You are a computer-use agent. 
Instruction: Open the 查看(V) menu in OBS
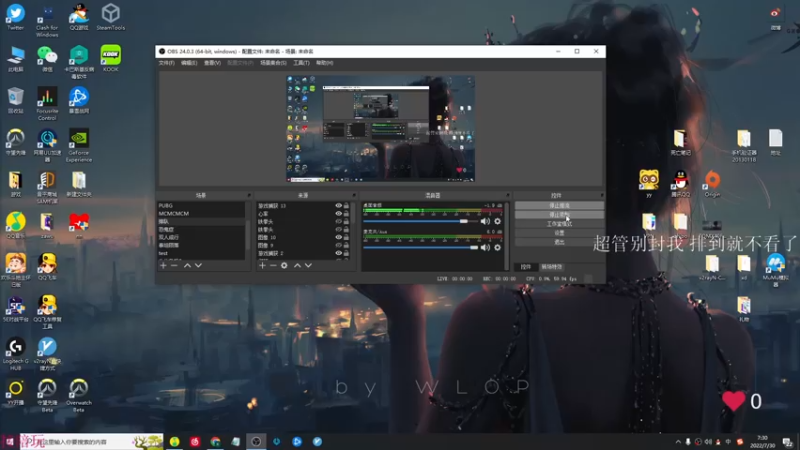(x=212, y=63)
